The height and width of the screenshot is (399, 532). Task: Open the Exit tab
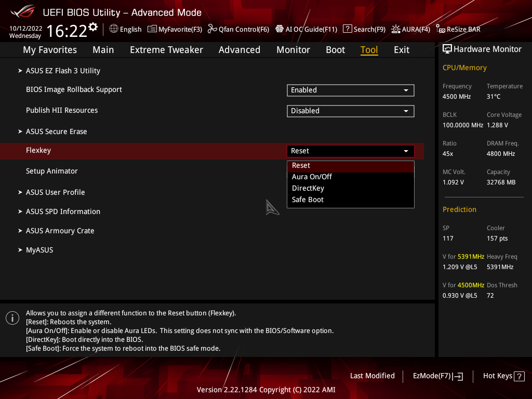402,50
